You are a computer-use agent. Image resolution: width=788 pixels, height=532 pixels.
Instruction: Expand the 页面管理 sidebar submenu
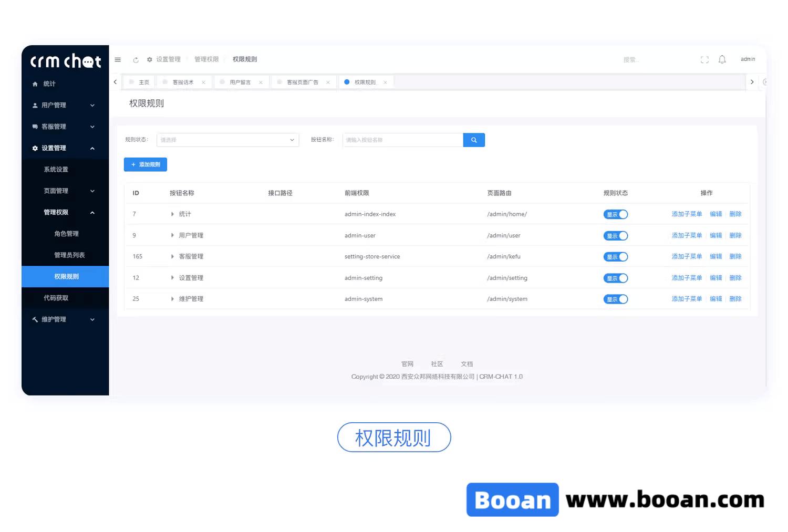(56, 191)
